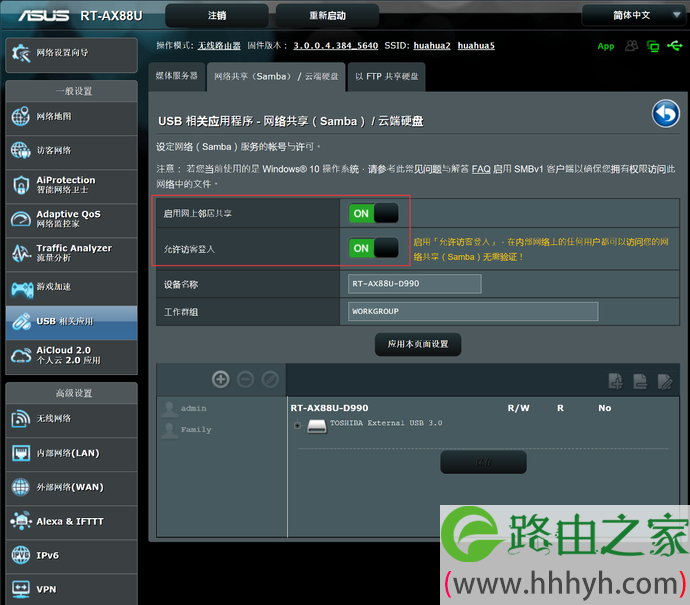Expand the TOSHIBA External USB 3.0 tree node

(x=297, y=425)
